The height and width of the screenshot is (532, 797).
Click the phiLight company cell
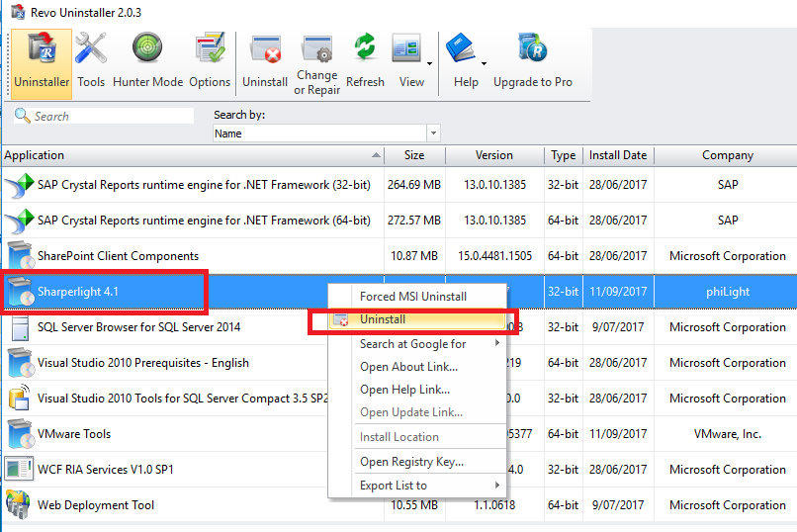pos(728,292)
